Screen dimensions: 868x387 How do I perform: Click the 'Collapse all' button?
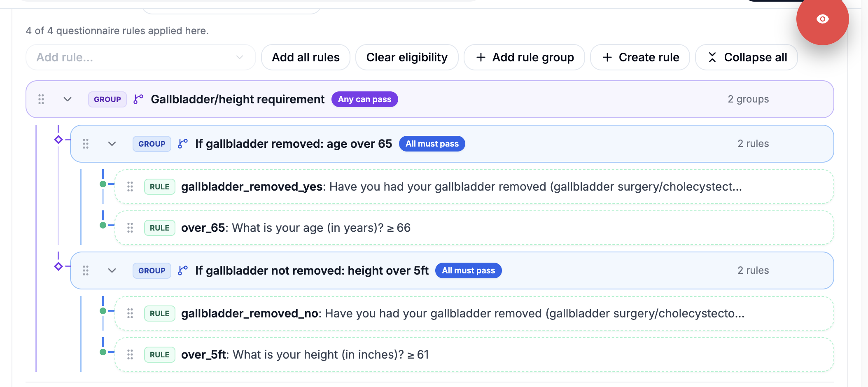click(x=747, y=57)
